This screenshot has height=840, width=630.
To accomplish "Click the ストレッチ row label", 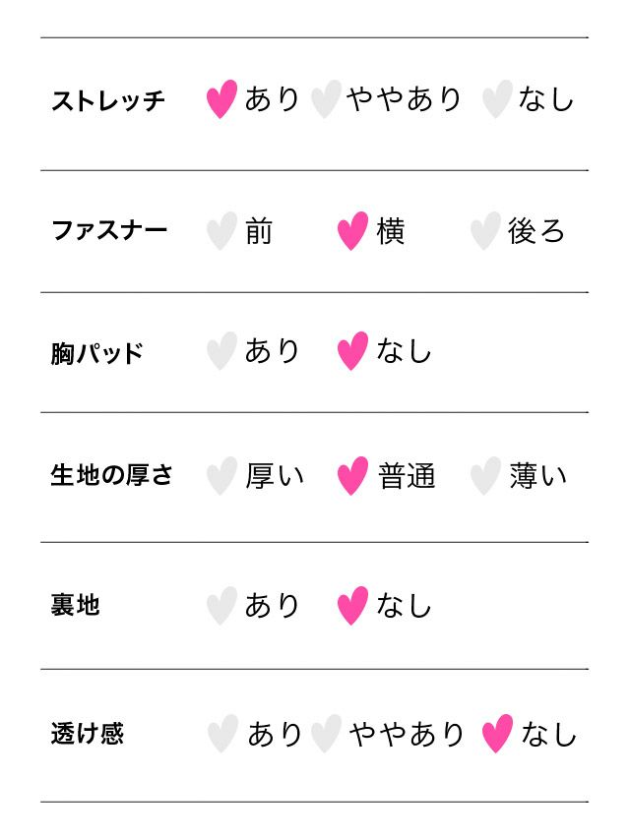I will click(x=108, y=100).
